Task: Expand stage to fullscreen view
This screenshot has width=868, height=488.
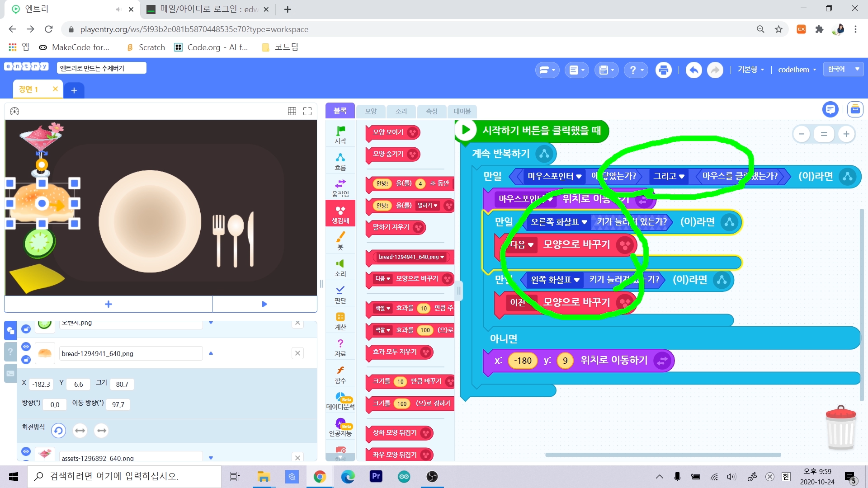Action: [307, 111]
